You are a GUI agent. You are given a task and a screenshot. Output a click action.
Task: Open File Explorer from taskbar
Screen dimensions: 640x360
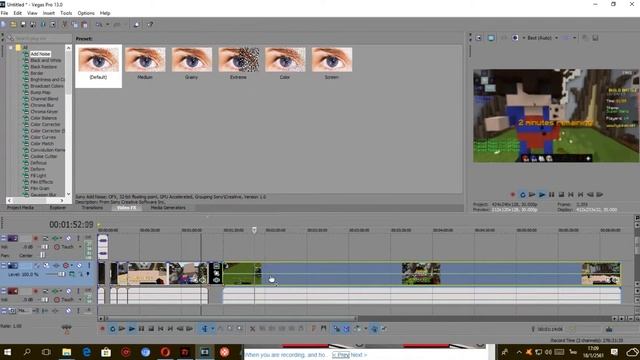(67, 352)
